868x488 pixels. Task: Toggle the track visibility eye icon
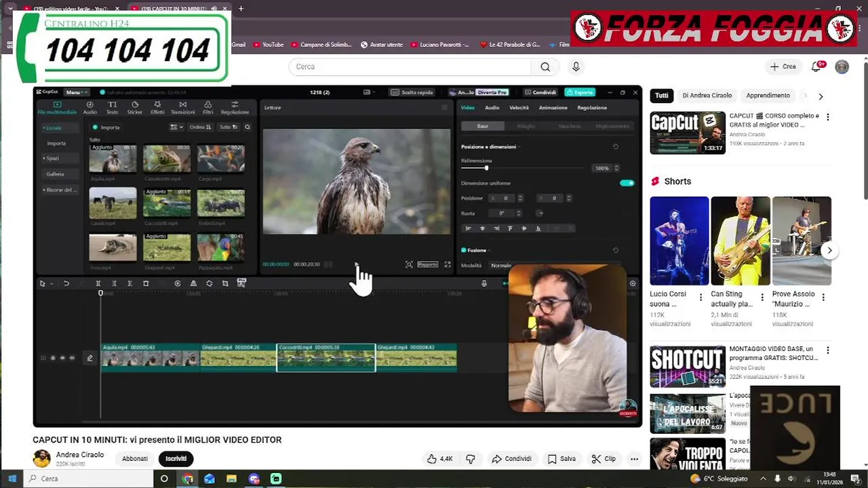tap(62, 358)
